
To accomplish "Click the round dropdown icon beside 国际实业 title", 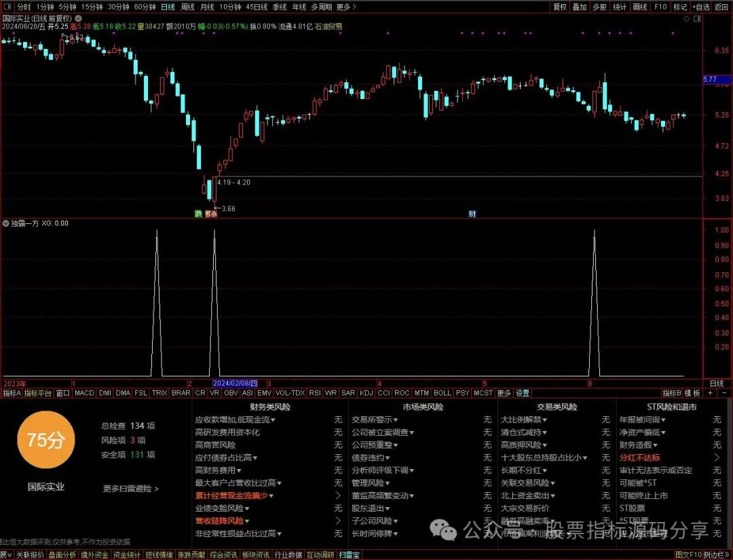I will (79, 19).
